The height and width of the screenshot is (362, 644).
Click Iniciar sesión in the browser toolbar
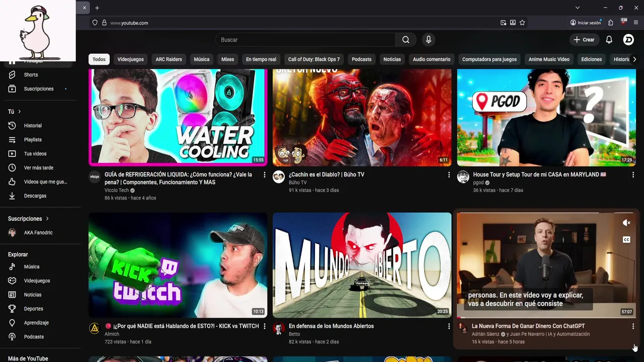pos(586,23)
